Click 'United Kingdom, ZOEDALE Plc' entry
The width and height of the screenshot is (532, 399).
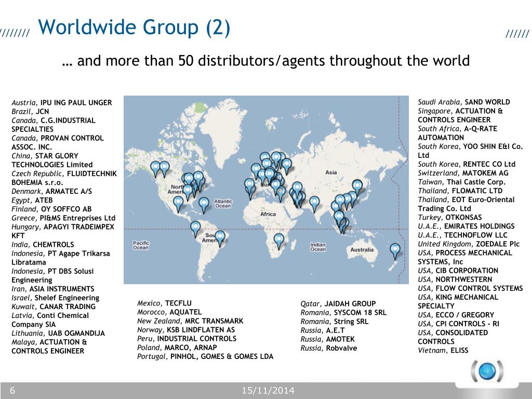click(x=469, y=244)
